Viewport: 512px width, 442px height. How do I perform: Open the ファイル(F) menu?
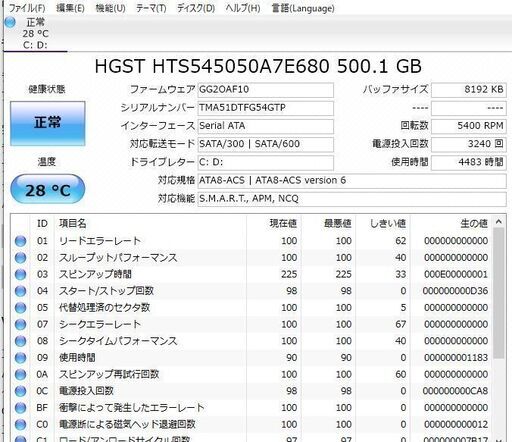[27, 8]
